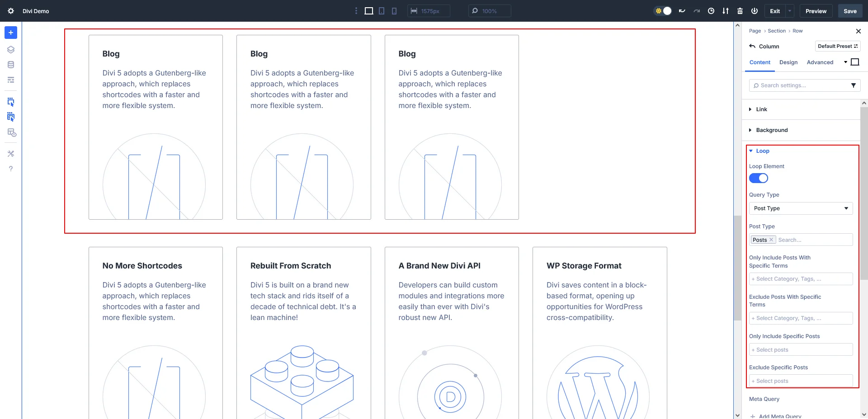
Task: Select the phone view icon
Action: click(x=394, y=11)
